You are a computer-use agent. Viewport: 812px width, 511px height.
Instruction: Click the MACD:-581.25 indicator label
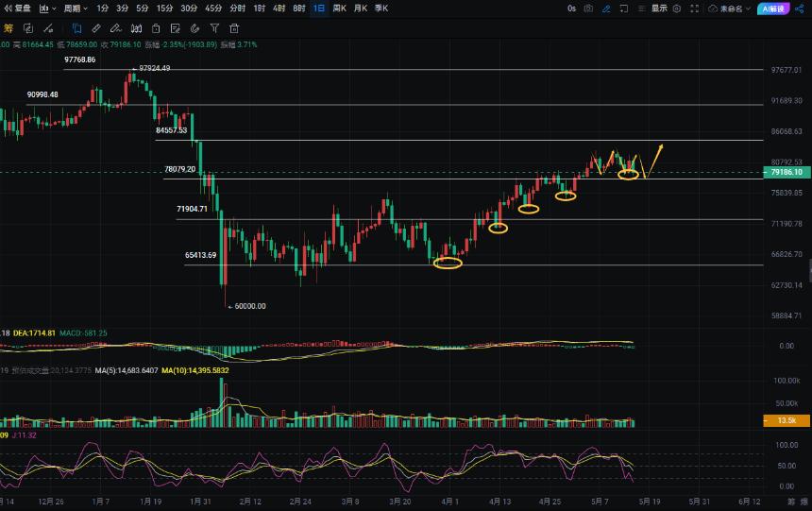83,332
